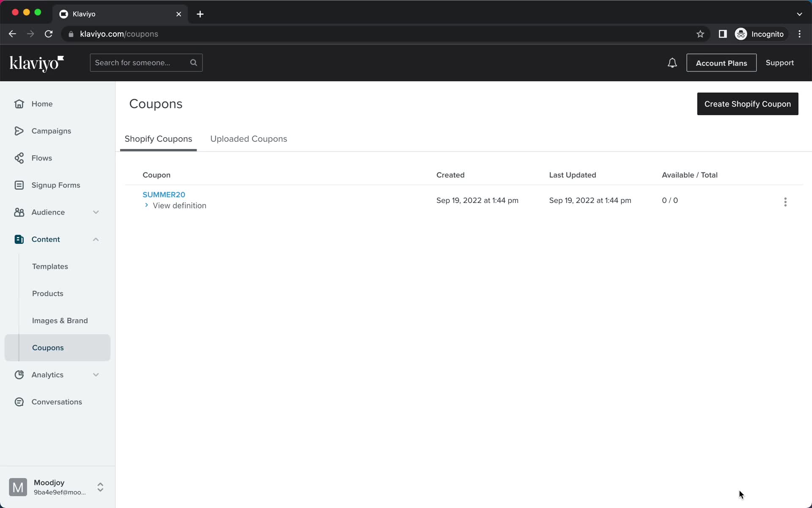812x508 pixels.
Task: Click the search magnifier icon
Action: (194, 63)
